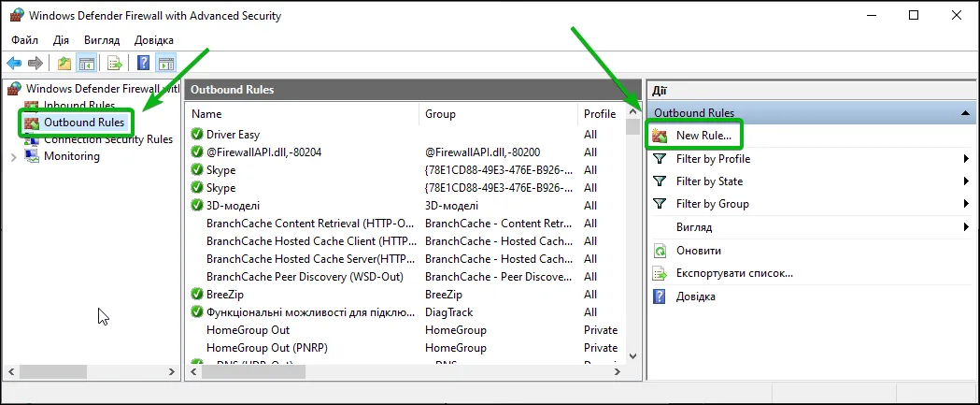Open the Help toolbar icon

[x=144, y=63]
